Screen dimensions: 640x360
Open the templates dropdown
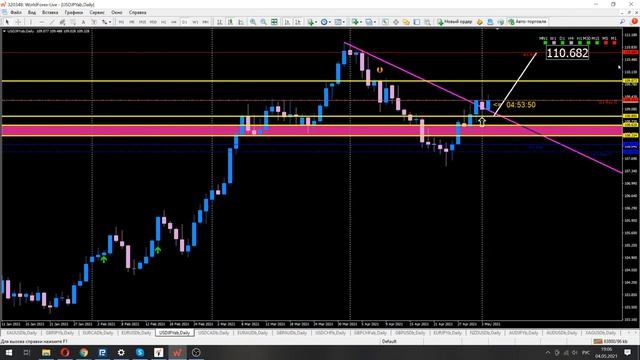point(340,22)
